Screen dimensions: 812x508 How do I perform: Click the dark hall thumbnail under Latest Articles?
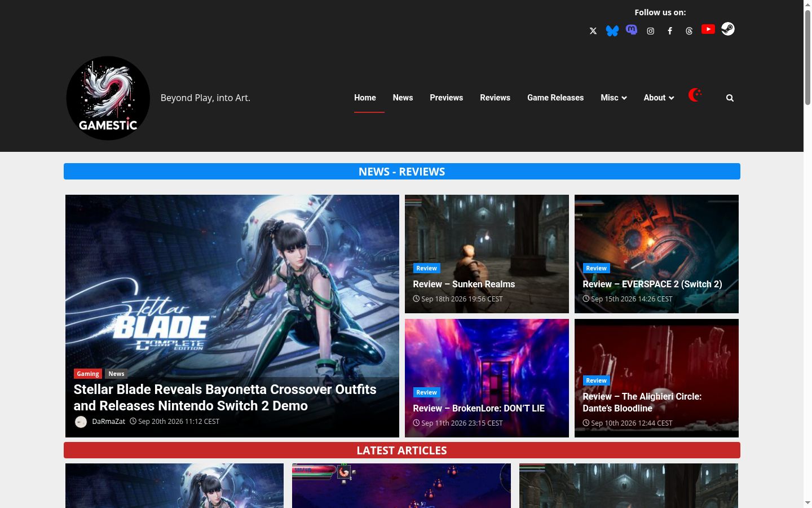pyautogui.click(x=629, y=485)
